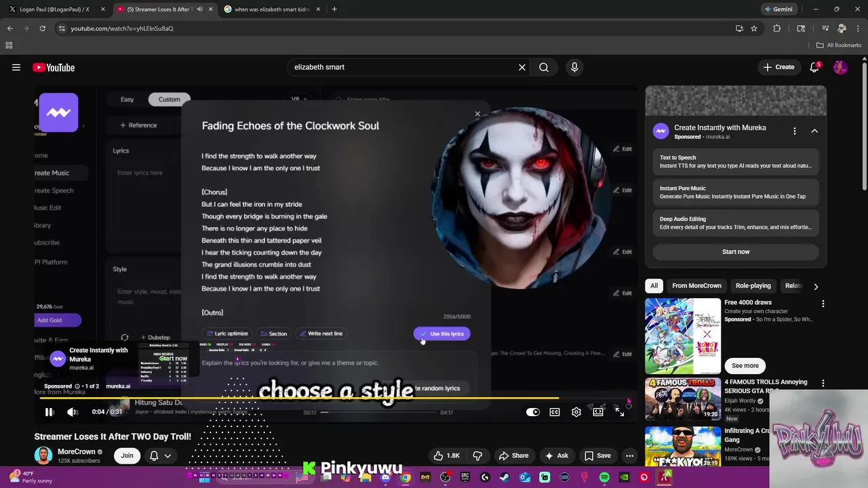Select the Role-playing chip
Image resolution: width=868 pixels, height=488 pixels.
753,285
